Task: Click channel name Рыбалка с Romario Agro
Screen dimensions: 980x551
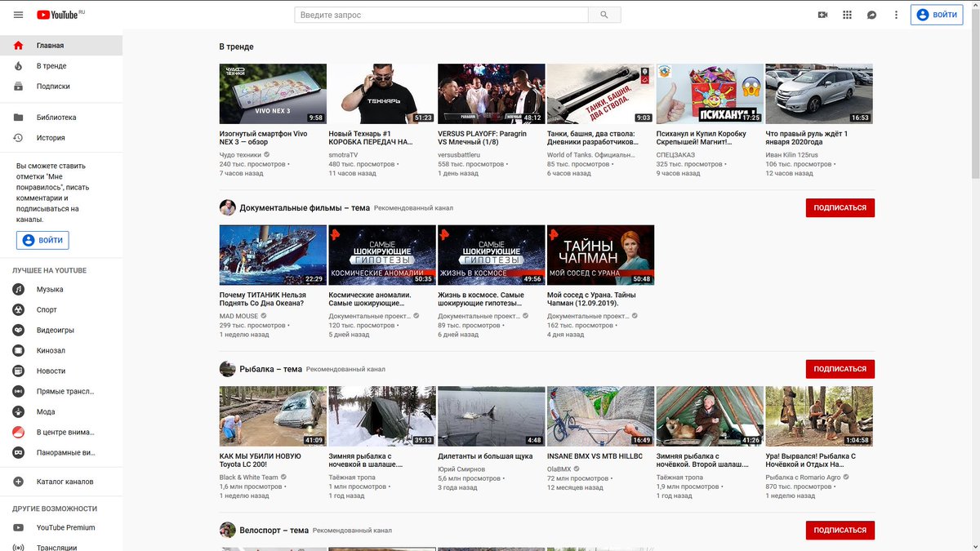Action: [x=803, y=478]
